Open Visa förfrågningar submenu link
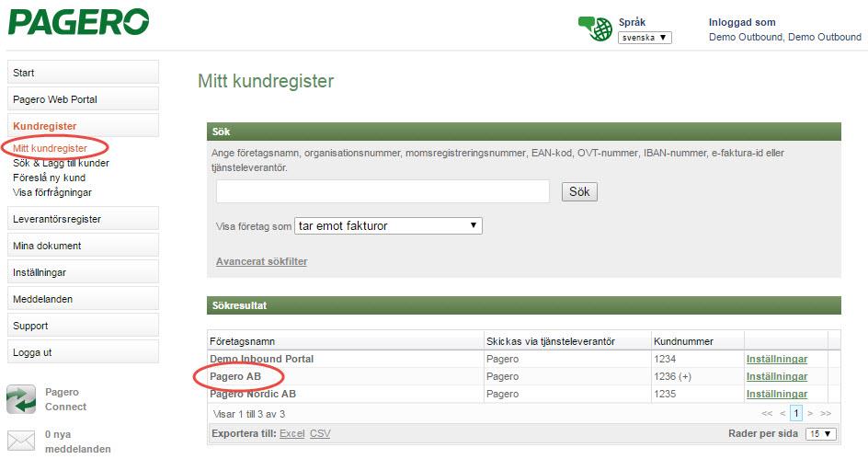The width and height of the screenshot is (868, 459). click(52, 192)
